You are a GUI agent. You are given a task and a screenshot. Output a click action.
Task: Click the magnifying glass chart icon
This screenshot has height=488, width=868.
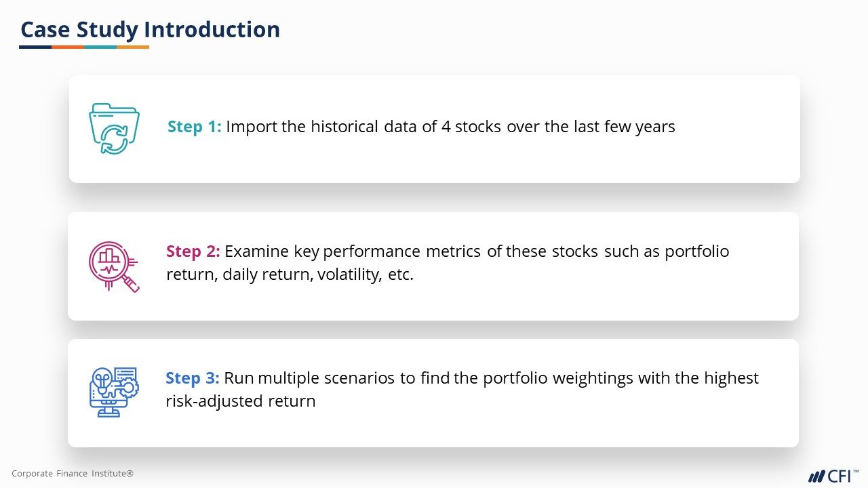coord(113,266)
